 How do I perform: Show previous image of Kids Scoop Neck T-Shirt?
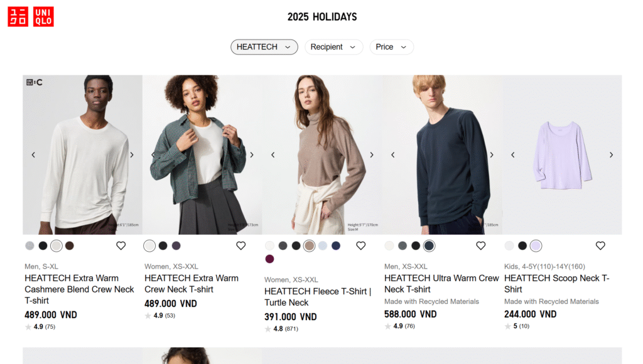coord(512,155)
